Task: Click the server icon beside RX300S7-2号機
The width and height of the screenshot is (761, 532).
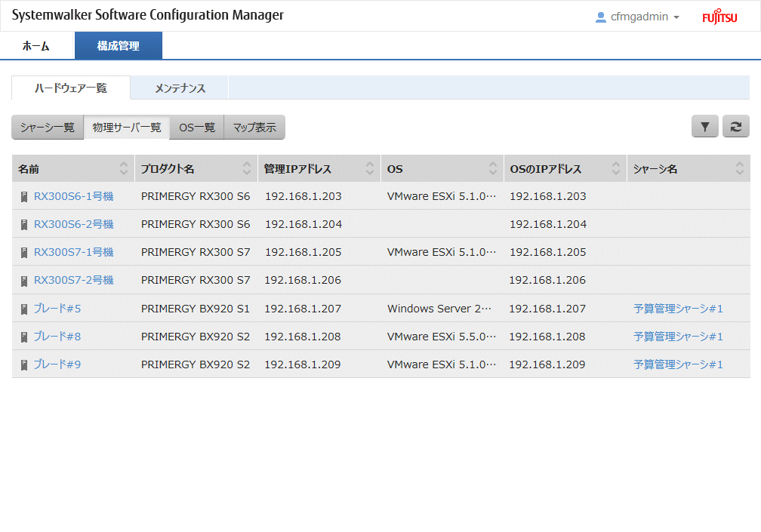Action: 24,281
